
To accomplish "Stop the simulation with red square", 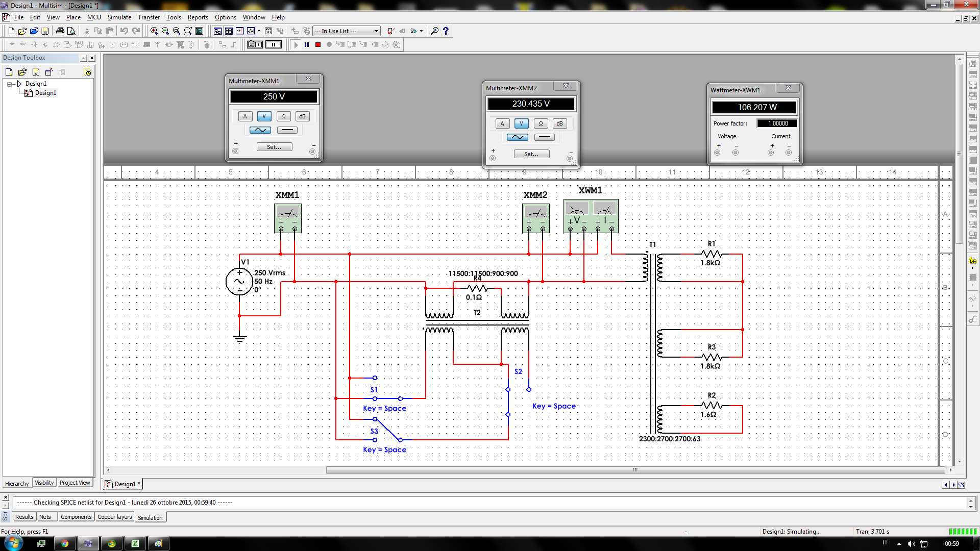I will click(318, 45).
